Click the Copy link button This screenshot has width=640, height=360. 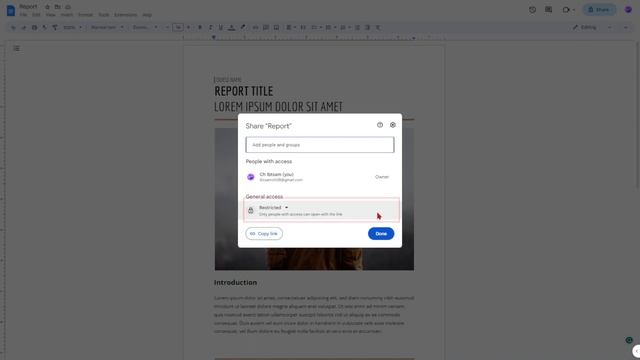(x=264, y=233)
